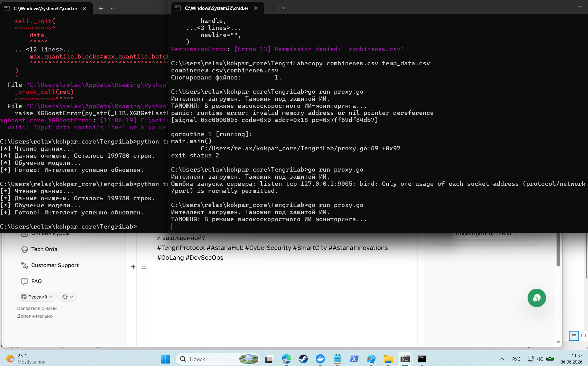
Task: Click the #AstanaInnovations hashtag
Action: coord(358,248)
